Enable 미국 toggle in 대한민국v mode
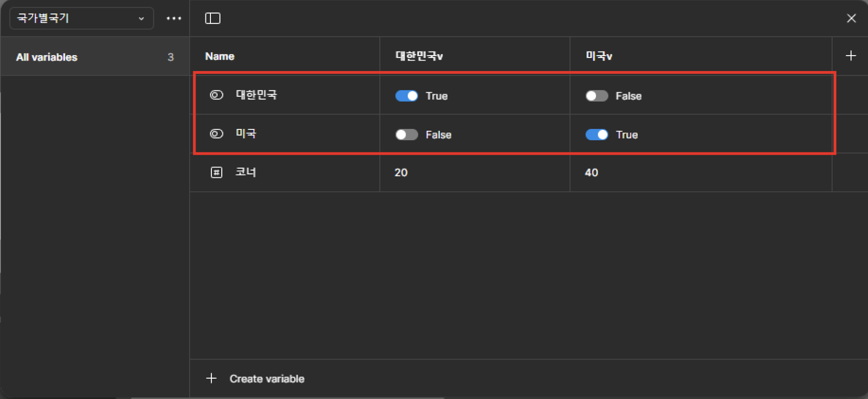The image size is (868, 399). (x=406, y=135)
